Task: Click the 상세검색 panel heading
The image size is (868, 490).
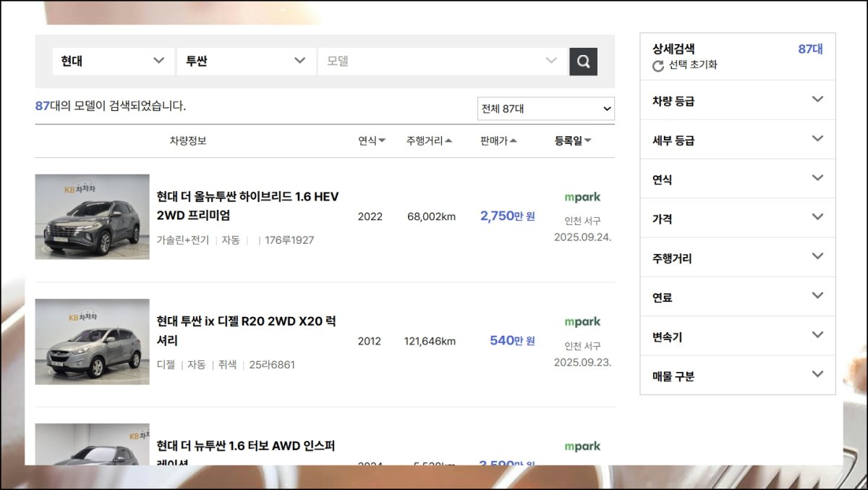Action: click(673, 49)
